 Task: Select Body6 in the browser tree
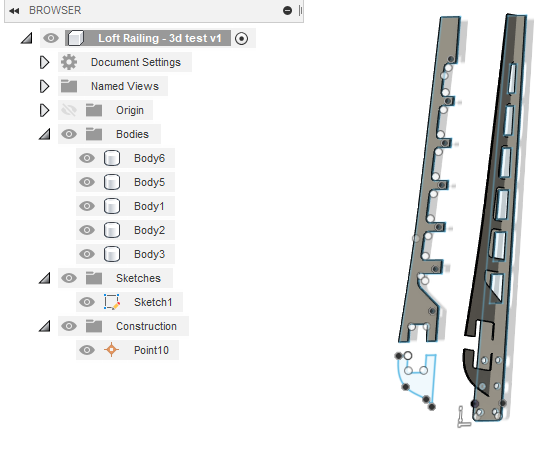click(x=149, y=158)
